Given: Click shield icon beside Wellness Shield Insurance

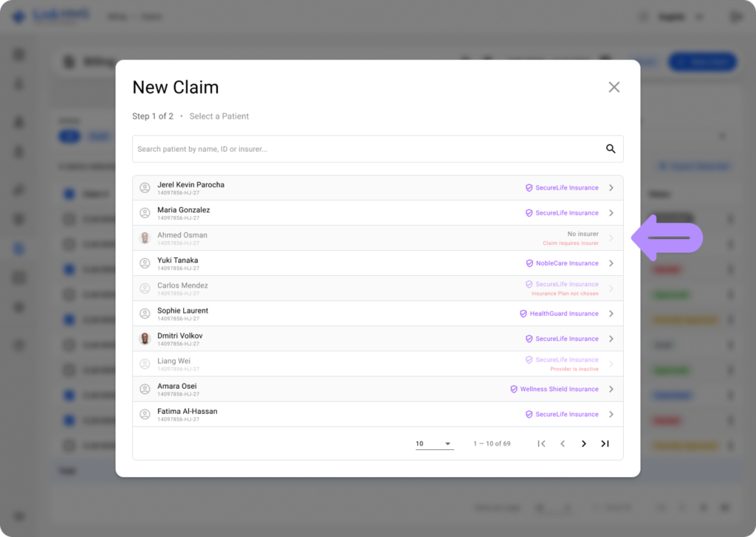Looking at the screenshot, I should (514, 389).
